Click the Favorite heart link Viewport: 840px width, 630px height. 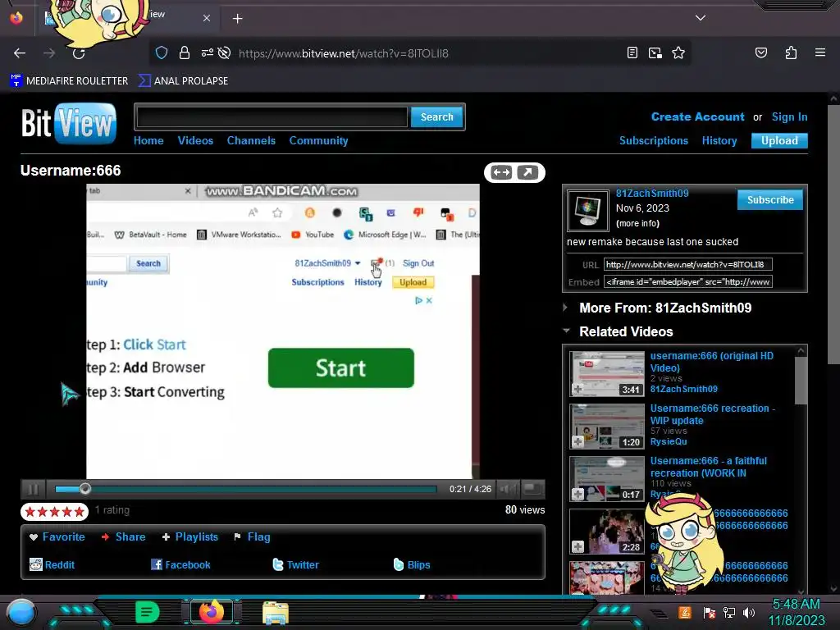tap(57, 536)
